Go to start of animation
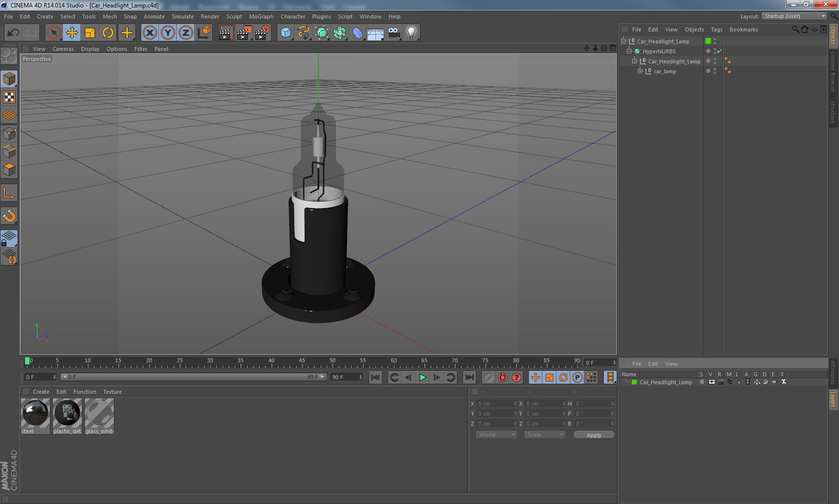 click(376, 377)
